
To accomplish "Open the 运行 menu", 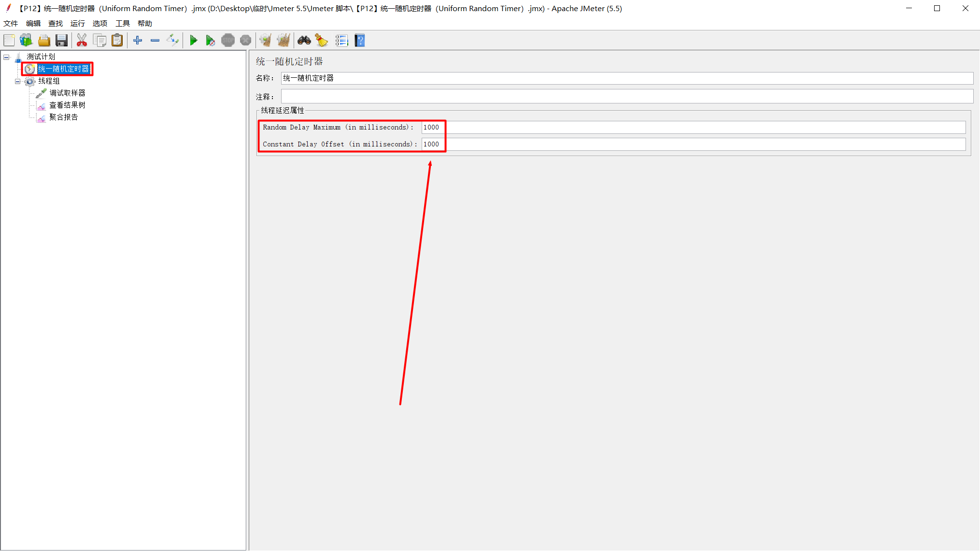I will pos(77,23).
